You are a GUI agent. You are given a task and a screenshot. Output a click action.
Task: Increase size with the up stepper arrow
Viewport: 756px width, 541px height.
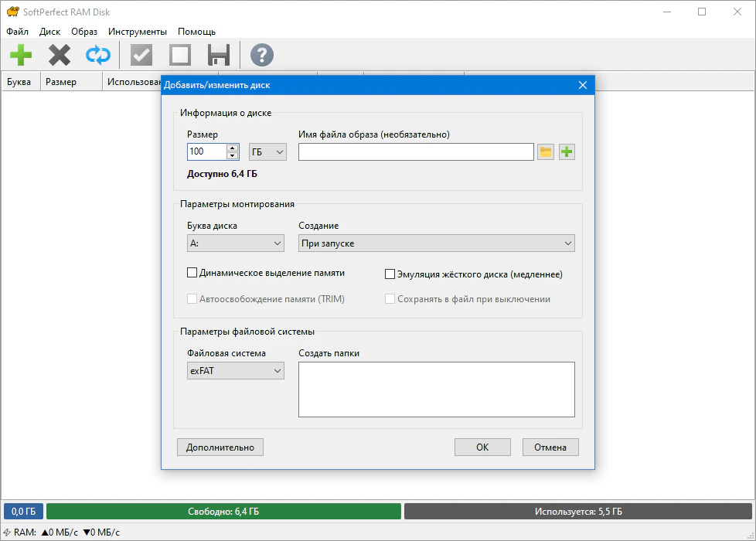coord(232,148)
